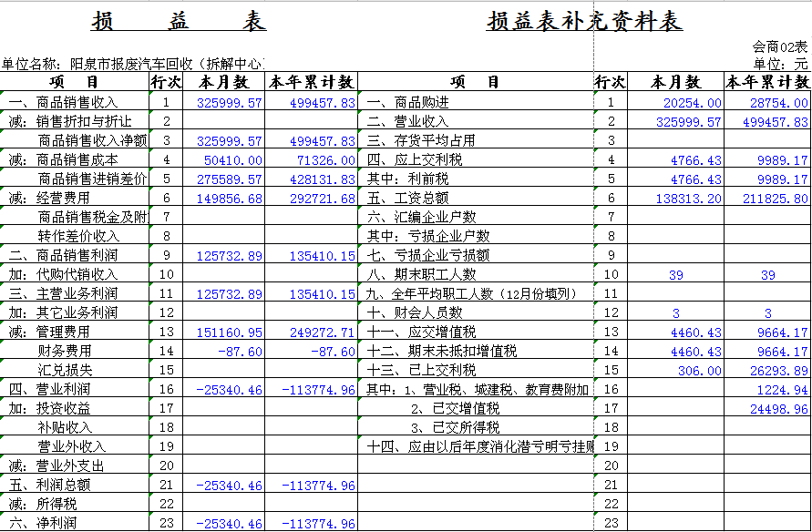Click the 损益表补充资料表 title
The width and height of the screenshot is (812, 532).
point(584,22)
